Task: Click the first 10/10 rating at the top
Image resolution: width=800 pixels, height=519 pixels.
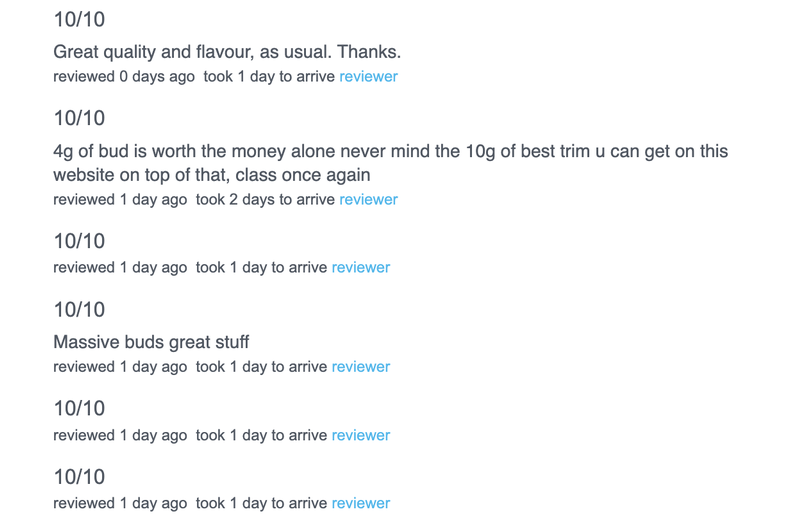Action: [x=79, y=20]
